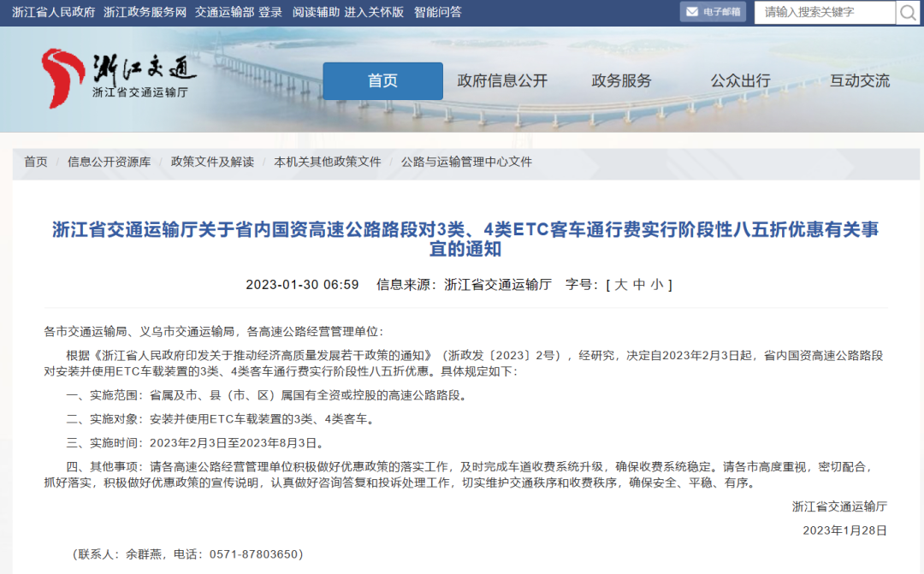Viewport: 924px width, 574px height.
Task: Open the 政府信息公开 menu
Action: click(502, 81)
